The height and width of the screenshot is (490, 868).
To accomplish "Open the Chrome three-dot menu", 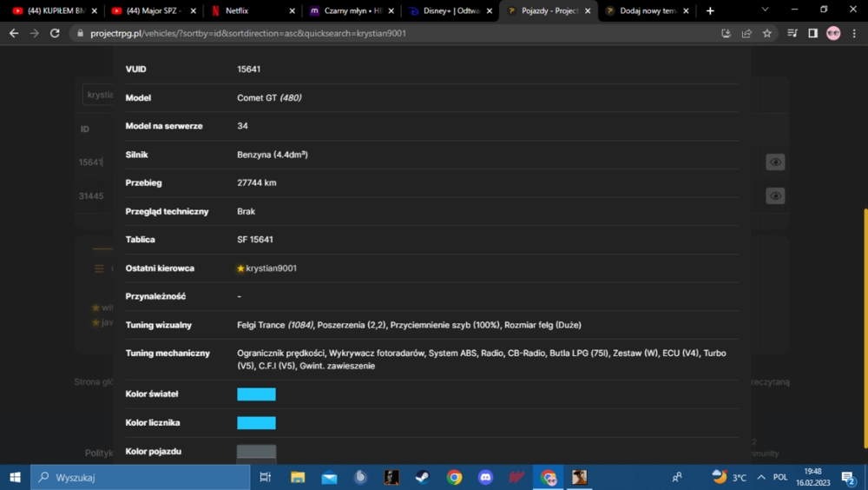I will pyautogui.click(x=854, y=33).
